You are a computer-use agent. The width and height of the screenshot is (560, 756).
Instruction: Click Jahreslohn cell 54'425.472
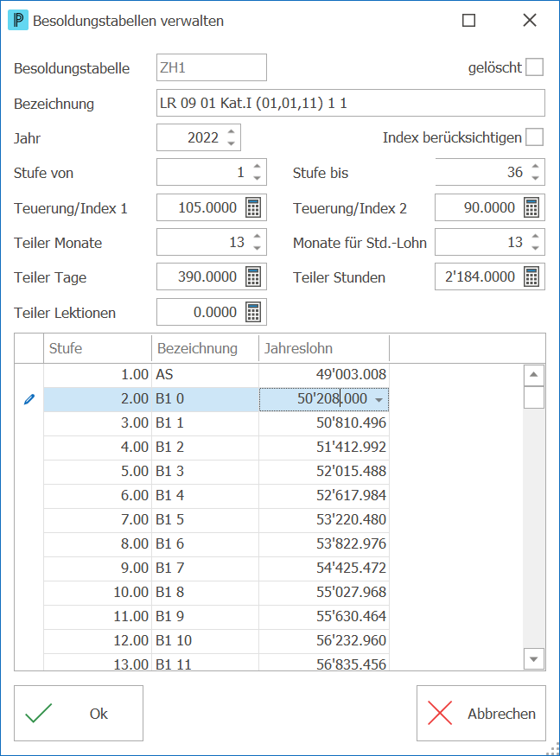click(x=324, y=568)
